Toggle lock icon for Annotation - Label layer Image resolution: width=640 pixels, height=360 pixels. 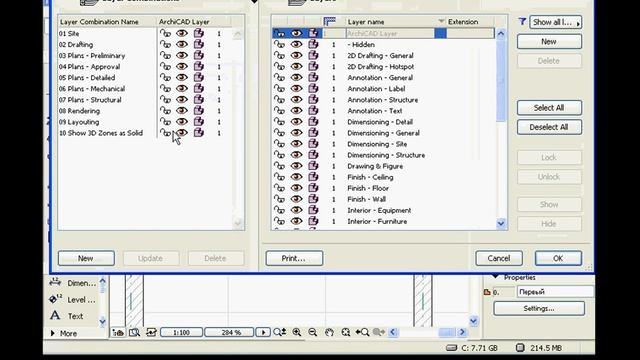(280, 89)
